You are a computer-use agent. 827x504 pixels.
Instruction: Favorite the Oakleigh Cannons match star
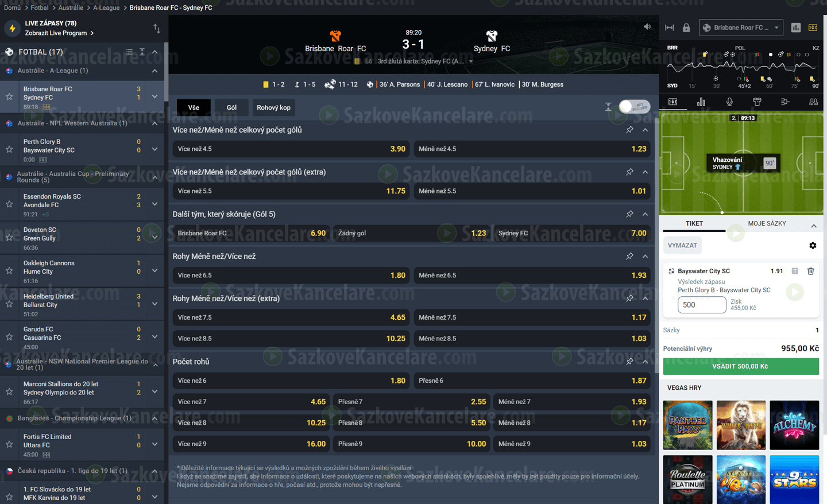[9, 270]
